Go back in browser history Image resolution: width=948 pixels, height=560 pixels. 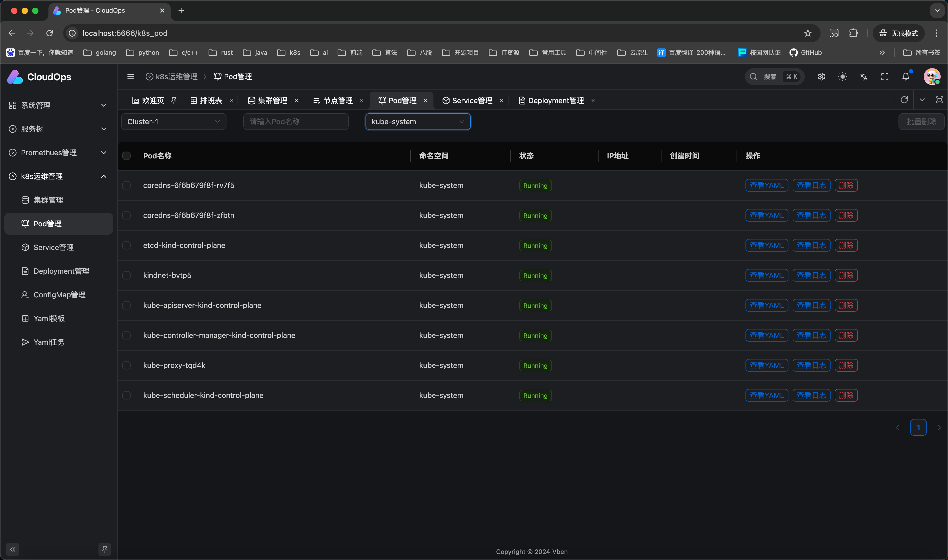point(12,33)
